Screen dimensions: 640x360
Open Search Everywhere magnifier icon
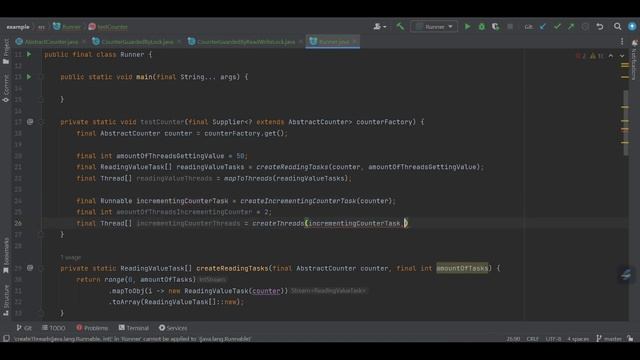tap(618, 27)
